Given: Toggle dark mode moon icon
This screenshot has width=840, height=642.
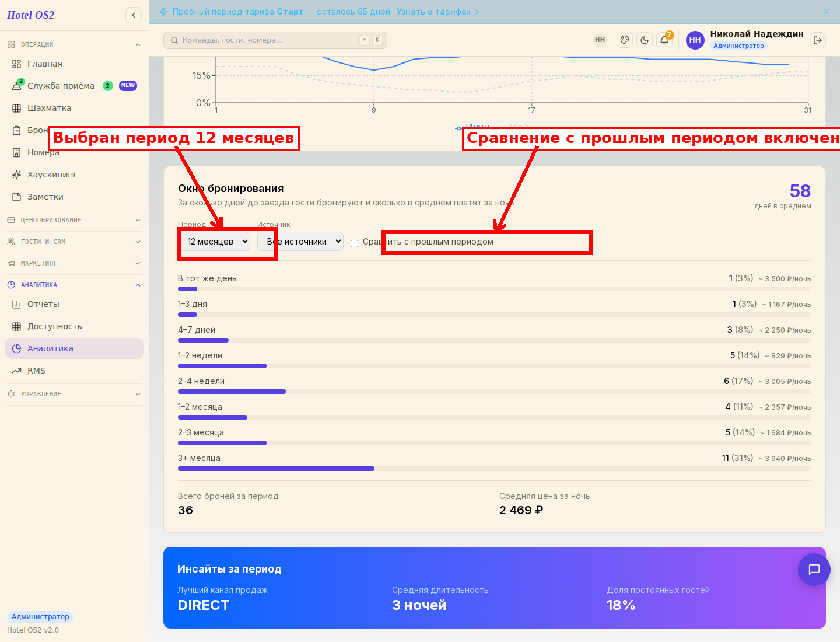Looking at the screenshot, I should click(645, 40).
